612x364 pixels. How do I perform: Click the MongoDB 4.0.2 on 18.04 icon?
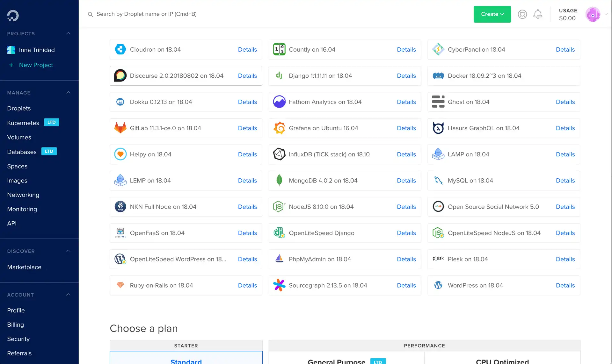[279, 180]
